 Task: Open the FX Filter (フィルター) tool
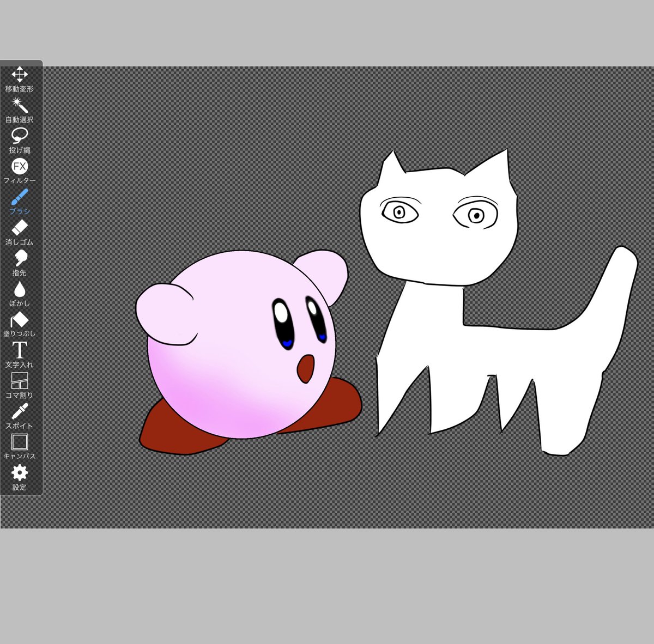tap(20, 171)
